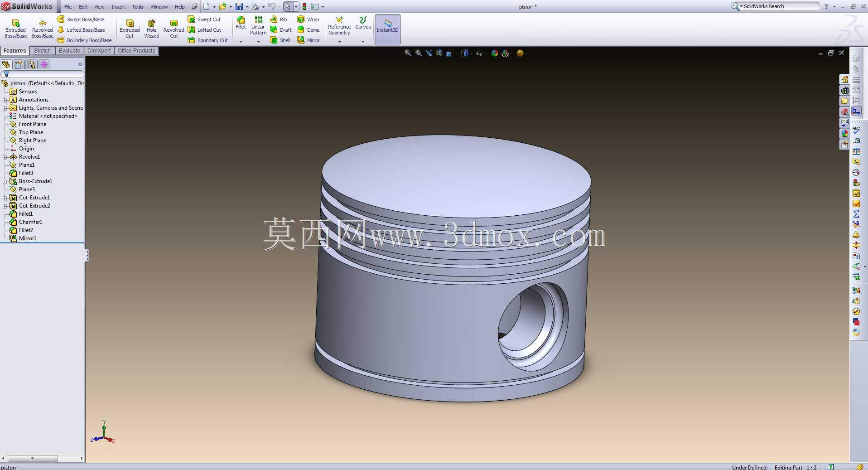Select the Linear Pattern tool

[258, 26]
